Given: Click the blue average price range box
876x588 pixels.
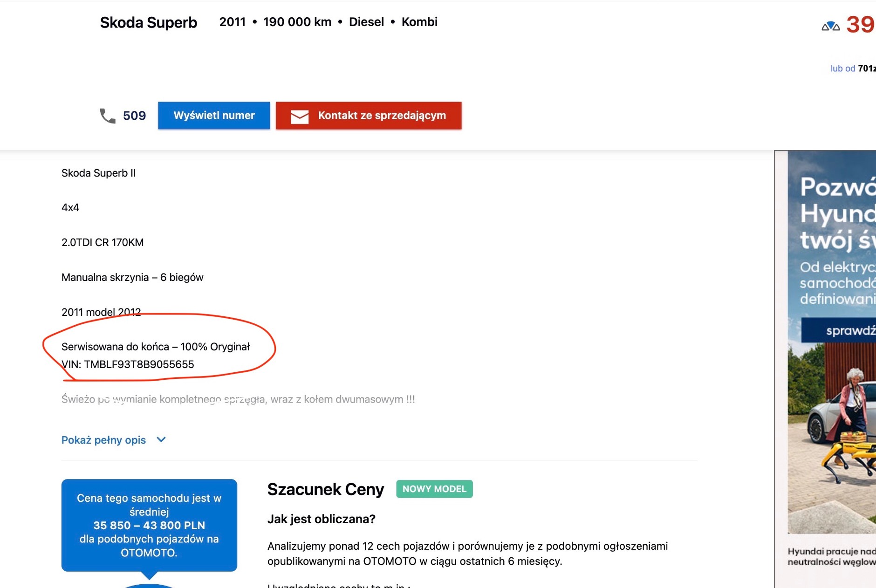Looking at the screenshot, I should [149, 525].
